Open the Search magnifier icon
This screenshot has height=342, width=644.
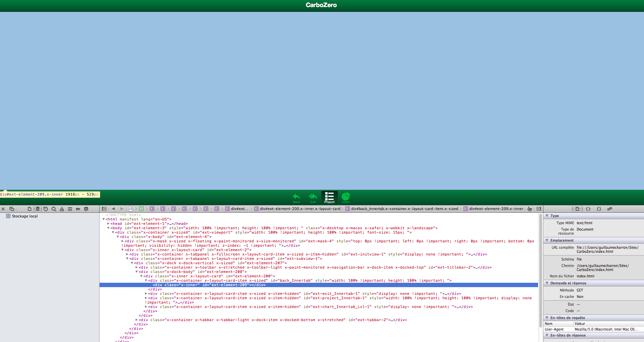[54, 209]
